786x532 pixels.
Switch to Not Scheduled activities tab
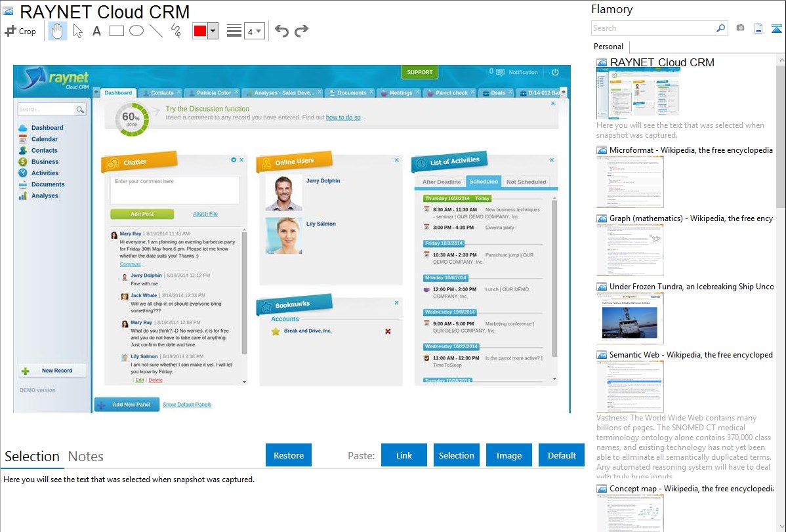[526, 182]
